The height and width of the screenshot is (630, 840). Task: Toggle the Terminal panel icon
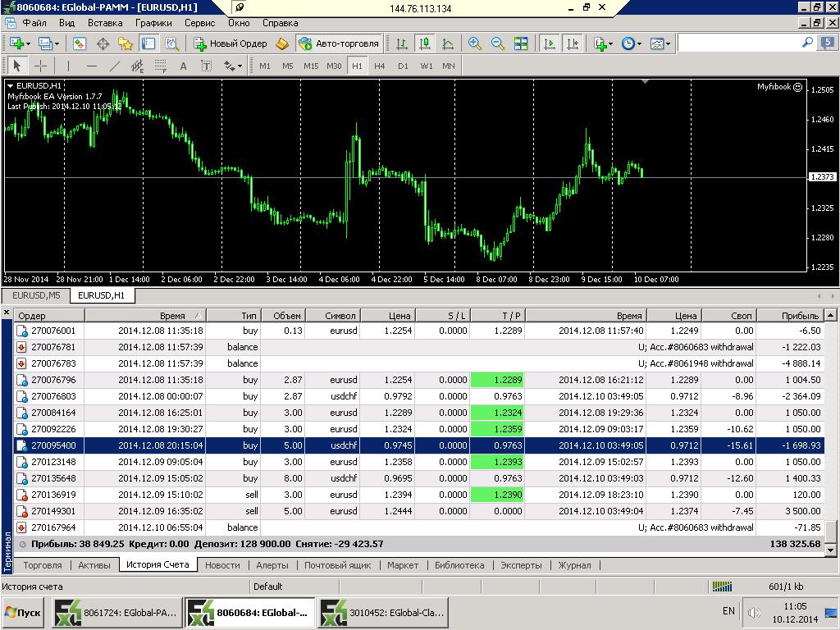point(148,43)
